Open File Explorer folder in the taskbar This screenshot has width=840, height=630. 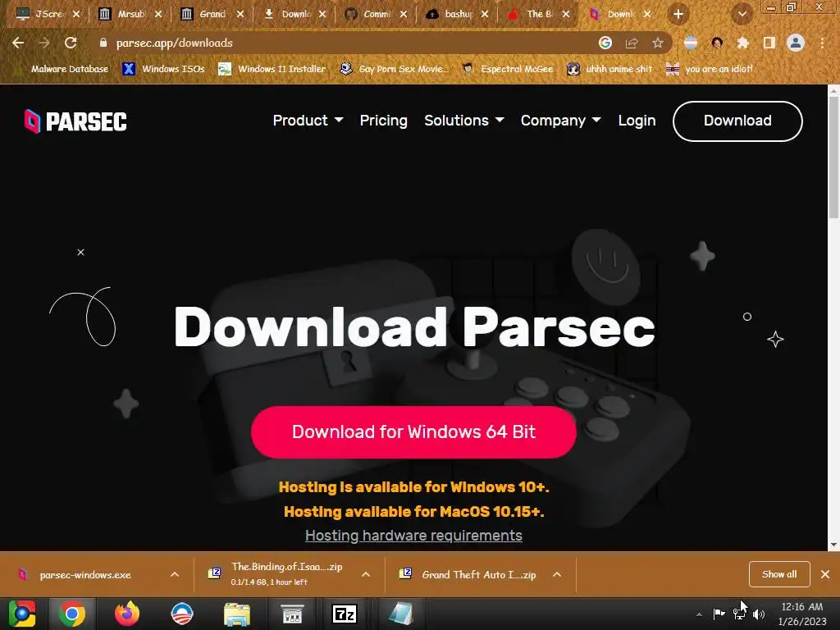coord(237,614)
